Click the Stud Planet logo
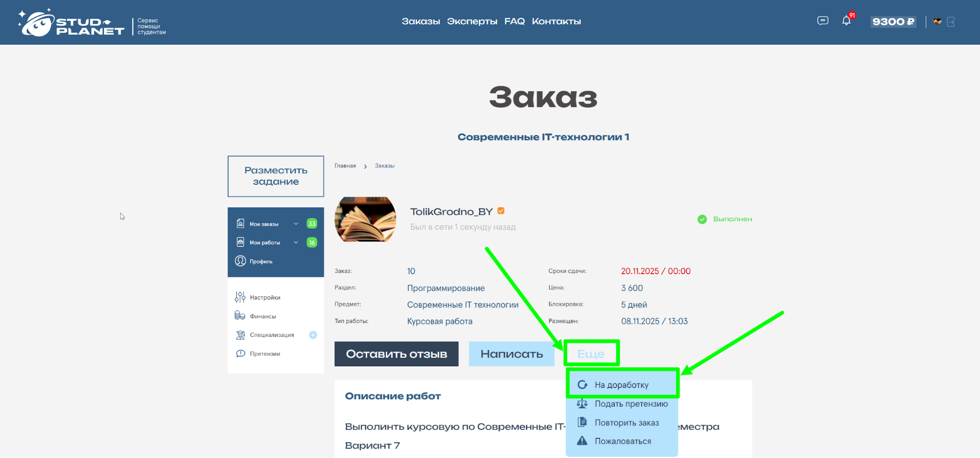980x458 pixels. [x=72, y=22]
